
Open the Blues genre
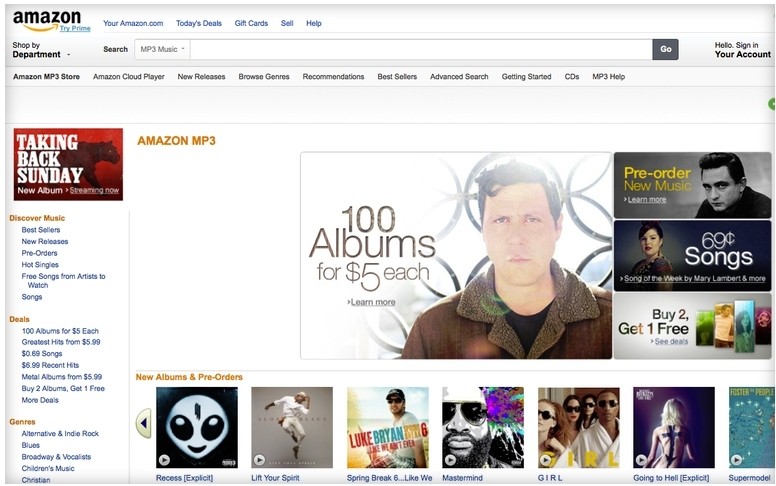click(30, 445)
